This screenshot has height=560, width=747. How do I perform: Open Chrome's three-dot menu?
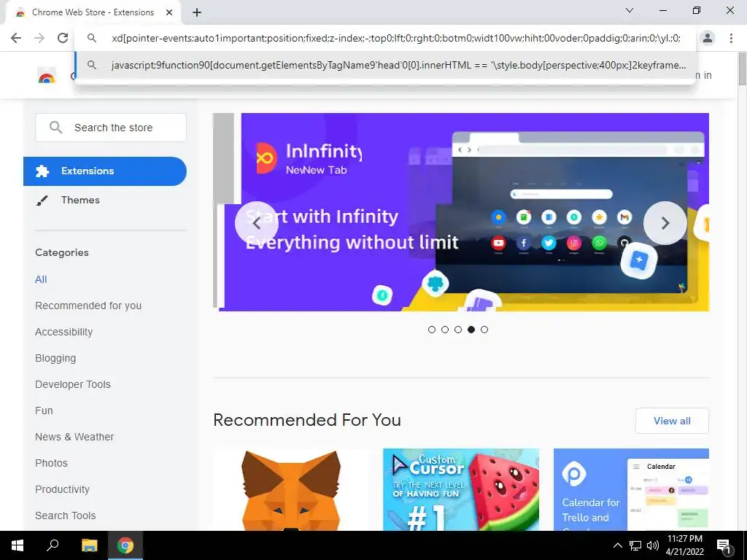coord(731,38)
